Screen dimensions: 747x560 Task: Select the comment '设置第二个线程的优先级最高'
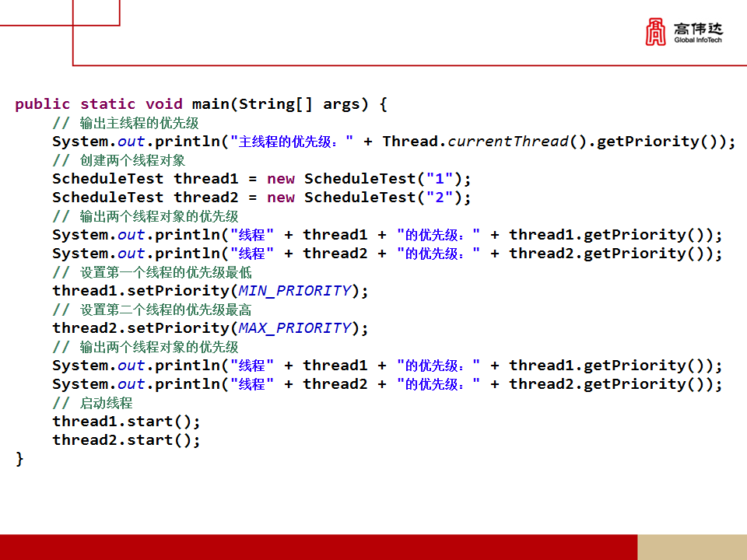point(166,310)
